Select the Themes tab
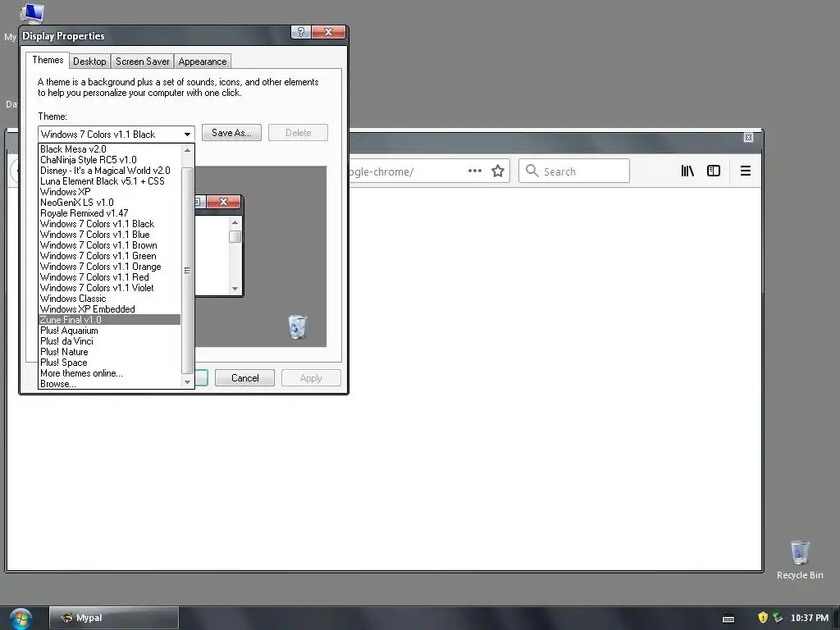Image resolution: width=840 pixels, height=630 pixels. (48, 60)
